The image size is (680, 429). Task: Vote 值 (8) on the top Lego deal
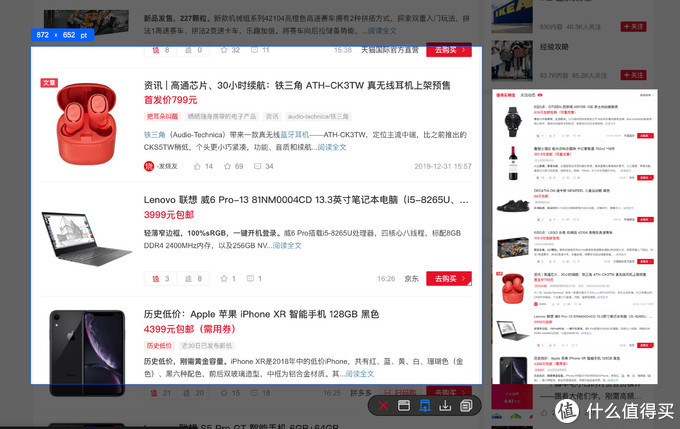point(160,50)
